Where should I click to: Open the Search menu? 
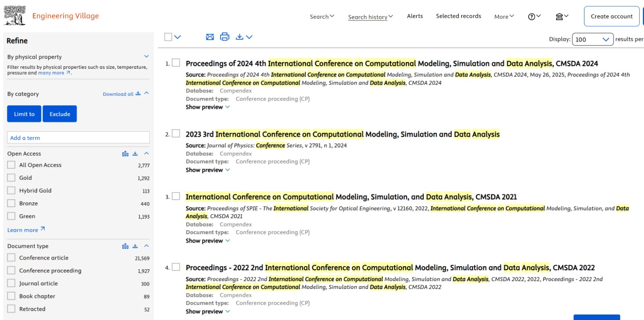[x=322, y=17]
